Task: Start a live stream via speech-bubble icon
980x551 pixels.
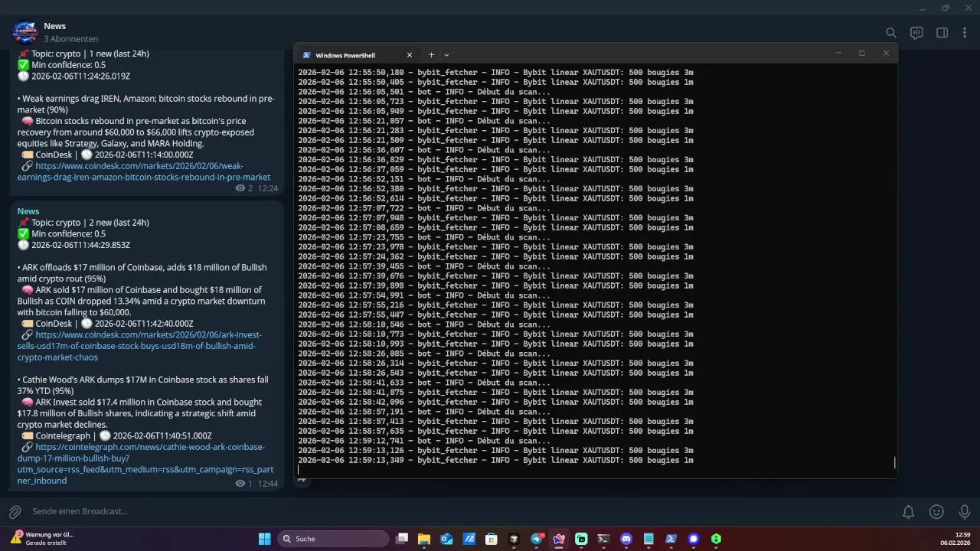Action: (x=916, y=33)
